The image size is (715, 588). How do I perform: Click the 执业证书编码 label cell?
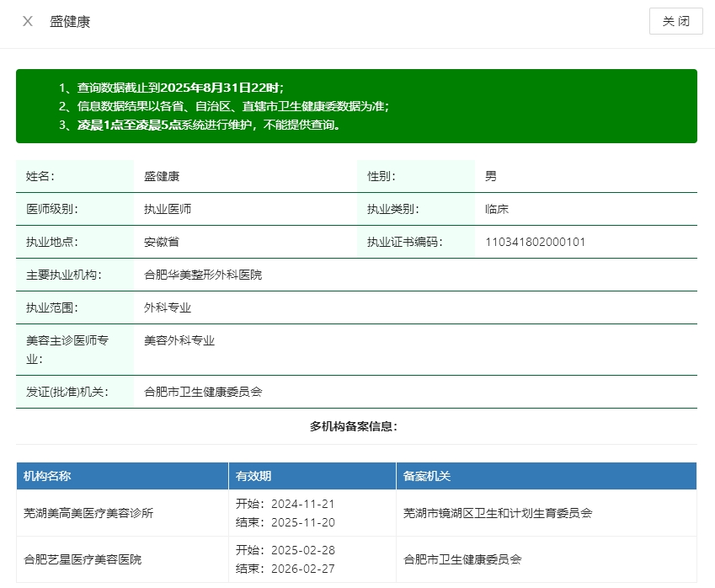click(416, 242)
